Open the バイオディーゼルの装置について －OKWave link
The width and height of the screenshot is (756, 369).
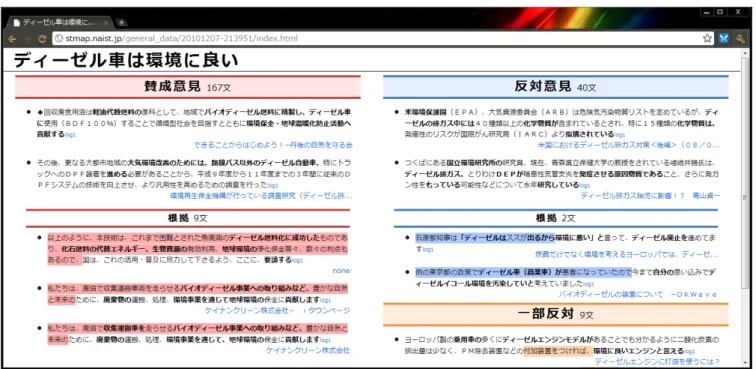(638, 294)
